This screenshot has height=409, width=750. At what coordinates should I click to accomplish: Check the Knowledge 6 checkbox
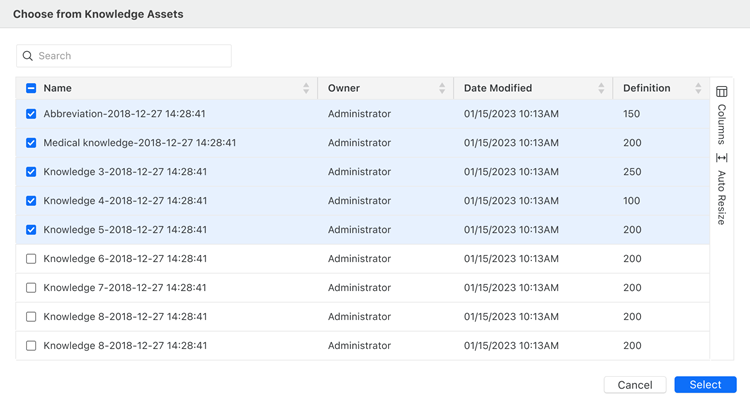[x=31, y=259]
